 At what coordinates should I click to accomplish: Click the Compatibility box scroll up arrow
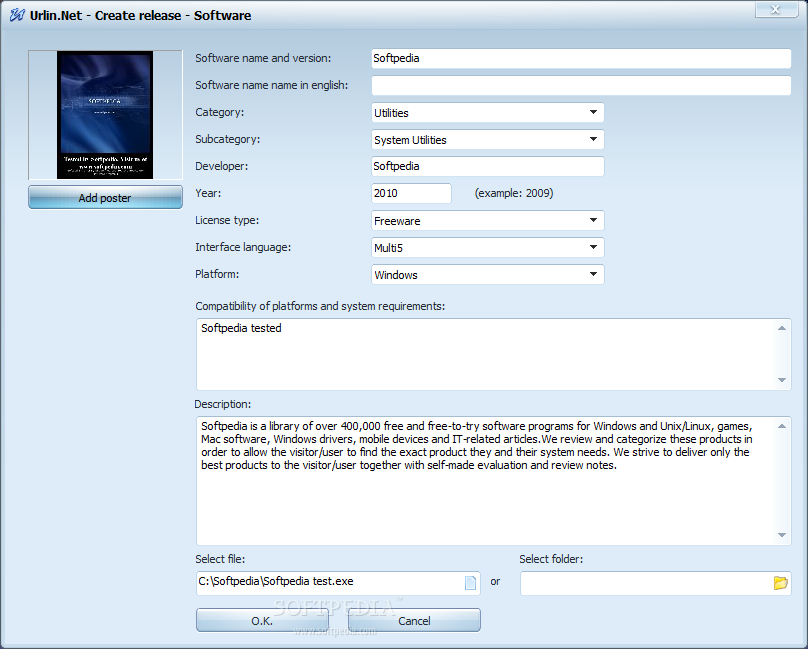click(x=782, y=328)
